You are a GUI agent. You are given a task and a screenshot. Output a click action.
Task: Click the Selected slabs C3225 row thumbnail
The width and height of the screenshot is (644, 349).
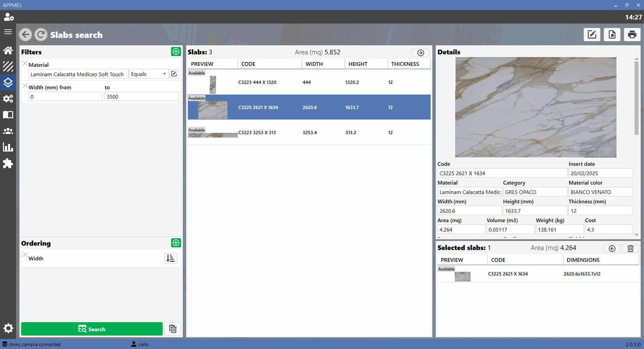coord(463,277)
